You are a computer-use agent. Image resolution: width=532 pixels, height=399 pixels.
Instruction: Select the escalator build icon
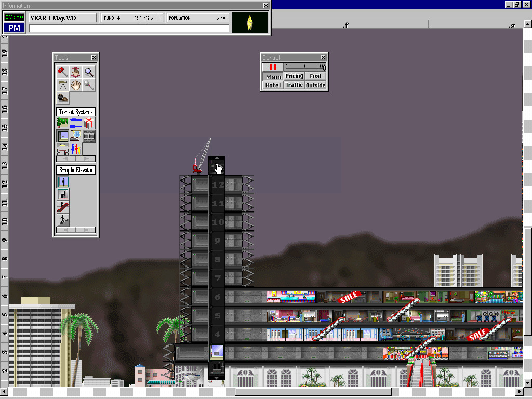pos(63,207)
